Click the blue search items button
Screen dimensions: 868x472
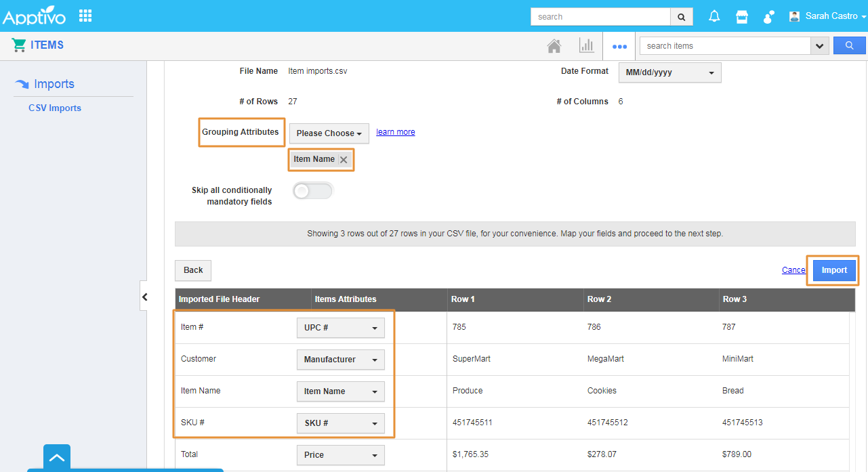[x=850, y=45]
